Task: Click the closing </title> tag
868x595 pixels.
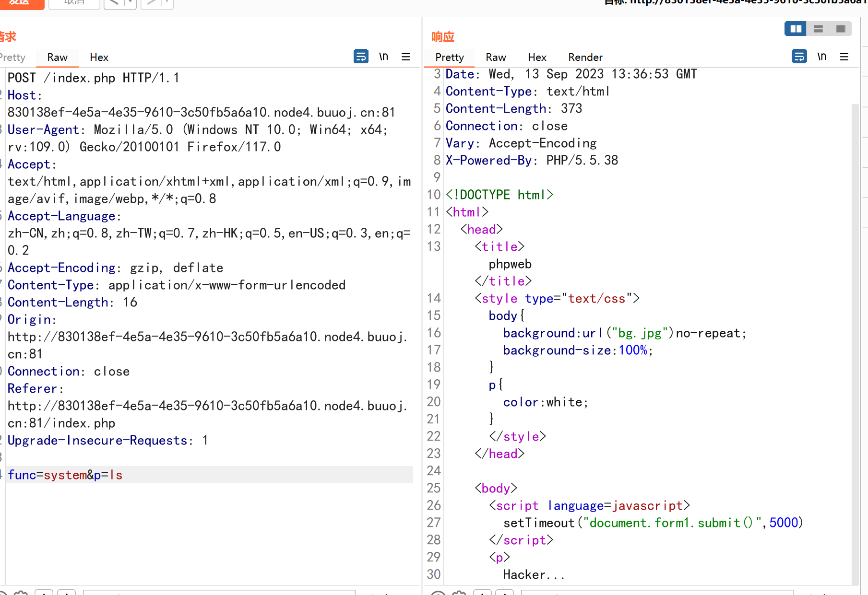Action: click(503, 281)
